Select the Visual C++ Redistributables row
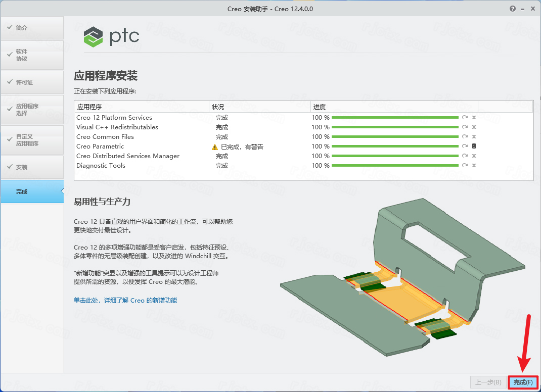This screenshot has height=392, width=541. [304, 127]
